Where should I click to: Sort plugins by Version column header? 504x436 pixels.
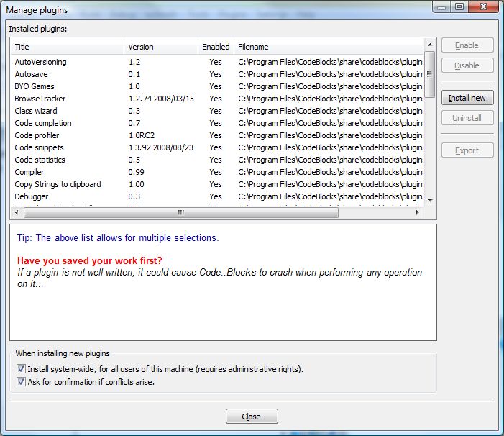coord(160,47)
